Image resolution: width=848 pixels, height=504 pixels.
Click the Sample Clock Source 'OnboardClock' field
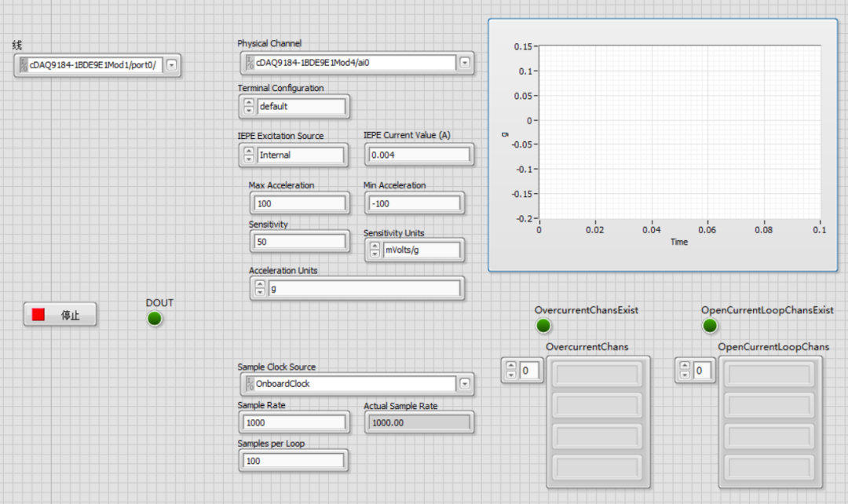click(350, 383)
